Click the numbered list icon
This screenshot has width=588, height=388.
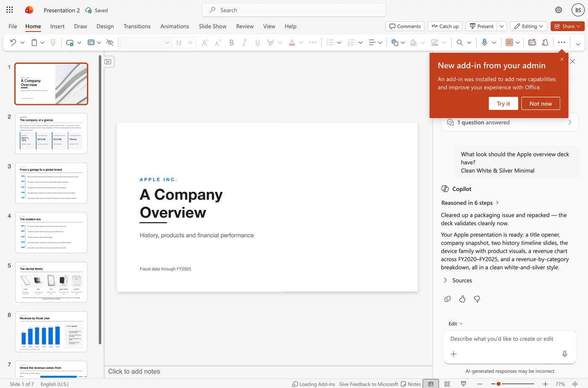coord(352,42)
